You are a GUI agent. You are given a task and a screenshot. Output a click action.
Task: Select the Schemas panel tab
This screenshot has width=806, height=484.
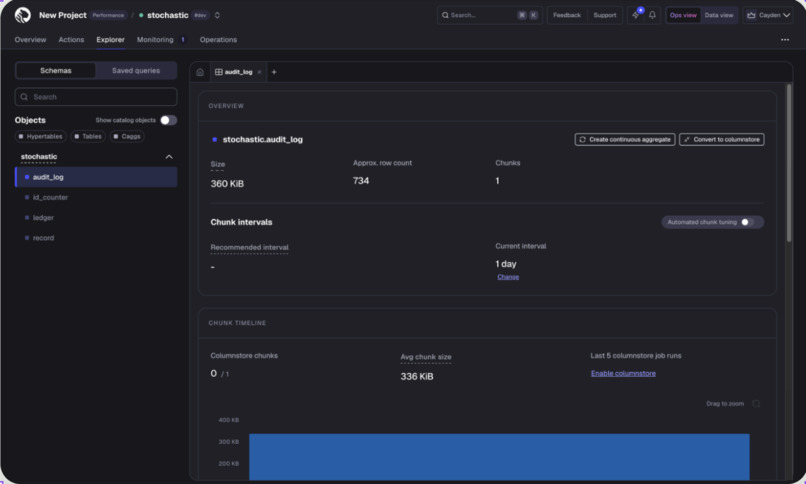coord(56,70)
